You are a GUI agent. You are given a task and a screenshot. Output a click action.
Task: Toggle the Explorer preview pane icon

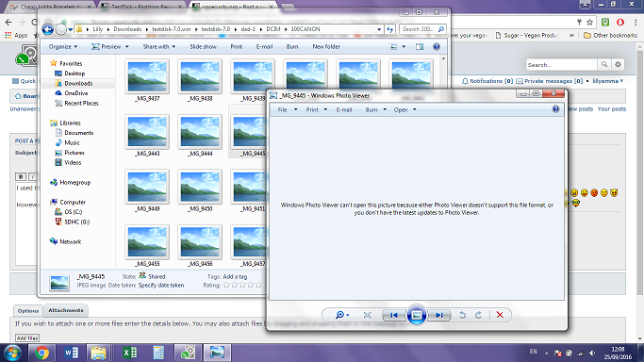pos(420,47)
